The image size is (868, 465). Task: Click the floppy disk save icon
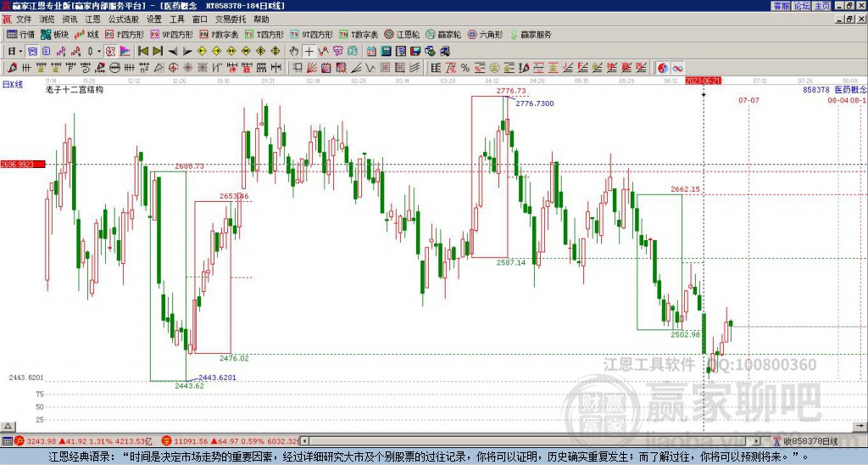[x=415, y=52]
